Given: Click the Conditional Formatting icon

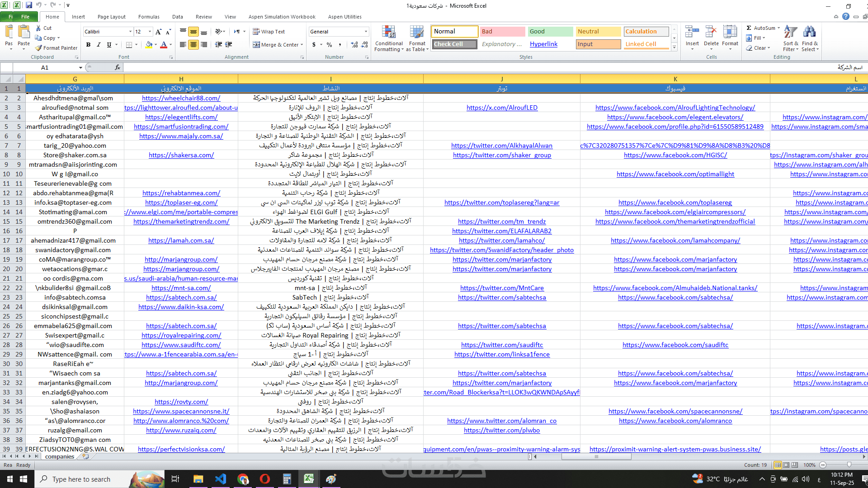Looking at the screenshot, I should 388,33.
